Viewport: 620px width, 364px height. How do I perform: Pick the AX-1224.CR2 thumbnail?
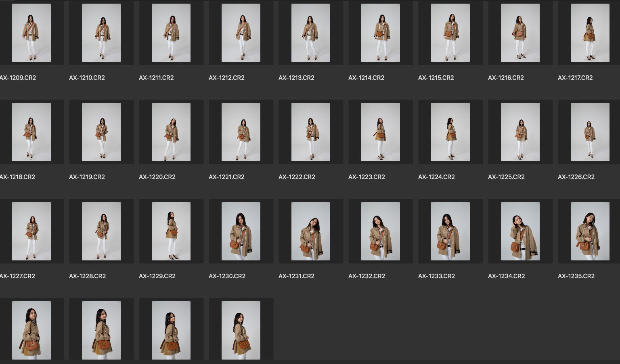tap(450, 132)
